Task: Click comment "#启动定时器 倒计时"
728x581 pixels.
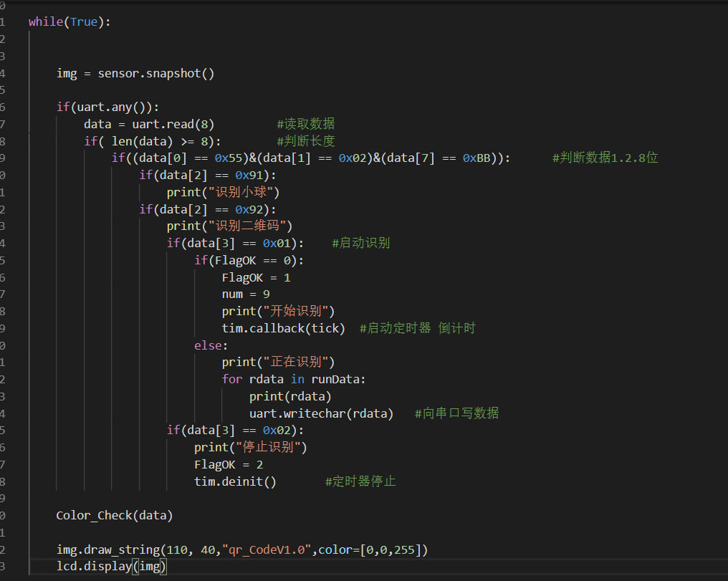Action: click(418, 329)
